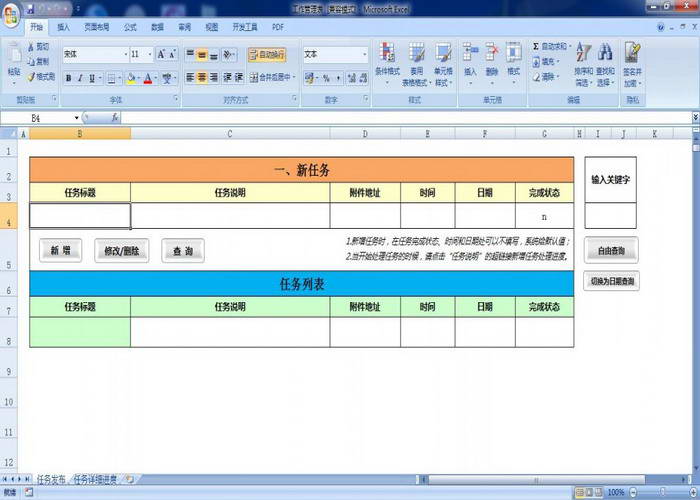Open merge and center dropdown
The image size is (700, 500).
(293, 78)
